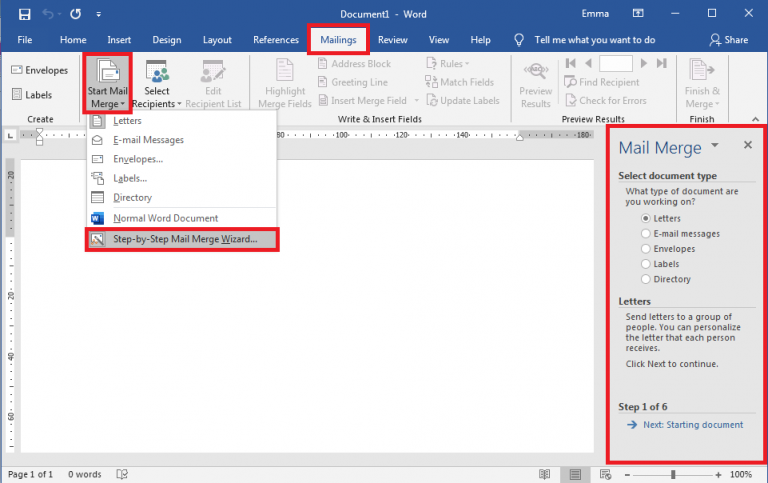This screenshot has height=483, width=768.
Task: Switch to Read Mode view icon
Action: click(544, 474)
